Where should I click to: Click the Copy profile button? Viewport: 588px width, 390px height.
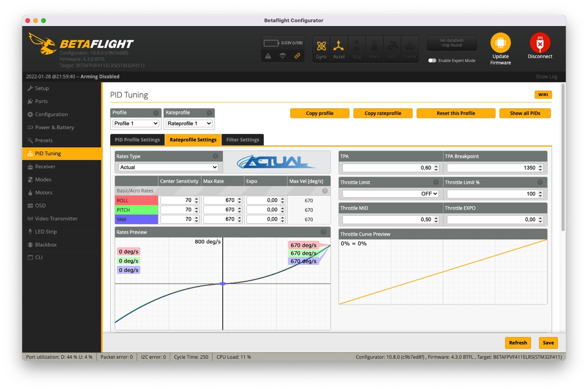[x=319, y=113]
